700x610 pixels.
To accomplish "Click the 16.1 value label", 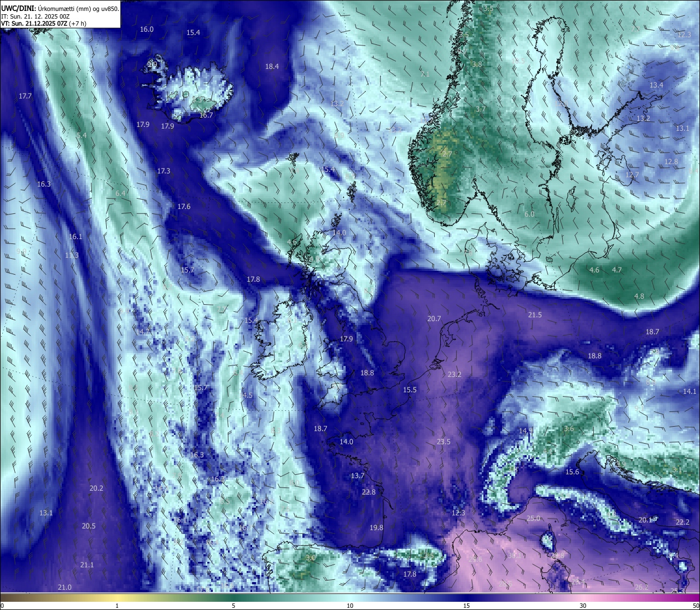I will (x=75, y=237).
